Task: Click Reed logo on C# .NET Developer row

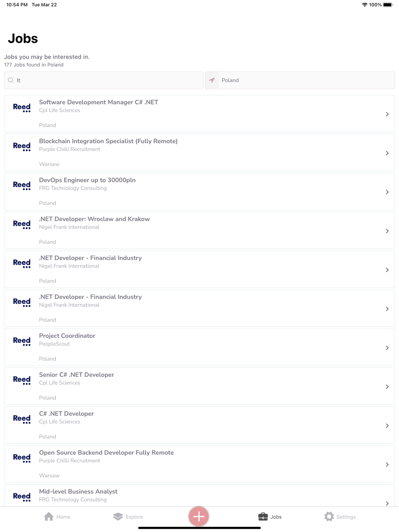Action: [22, 419]
